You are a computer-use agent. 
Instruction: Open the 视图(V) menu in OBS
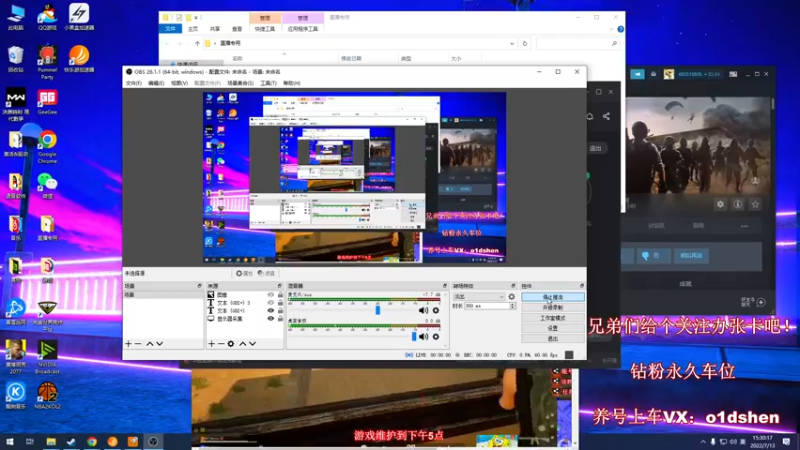179,83
